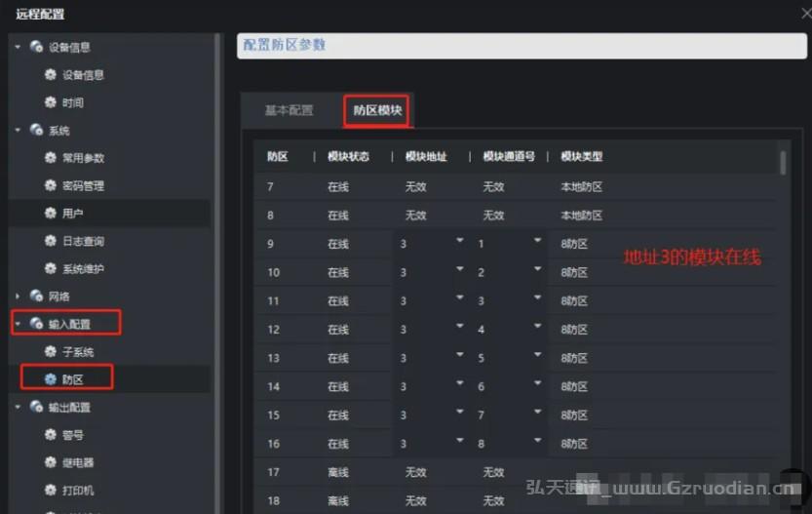The height and width of the screenshot is (514, 812).
Task: Click the globe-gear icon beside 网络
Action: coord(36,296)
